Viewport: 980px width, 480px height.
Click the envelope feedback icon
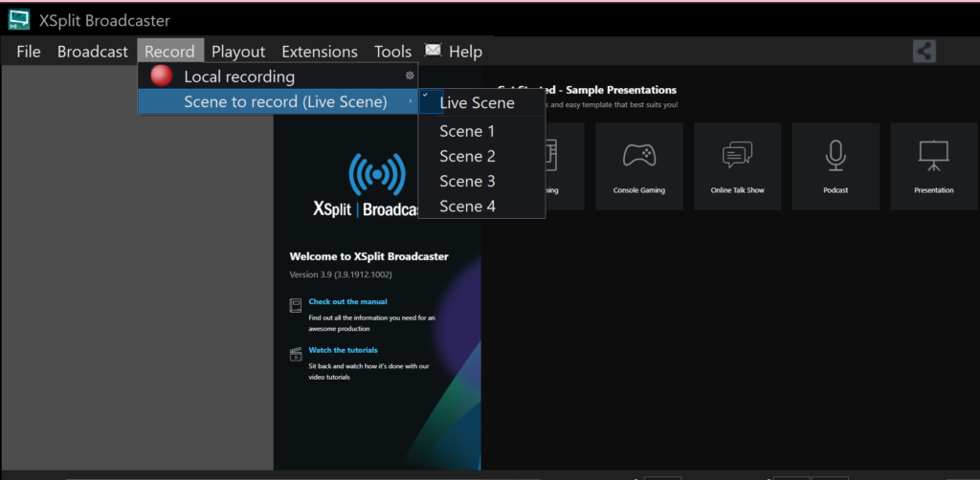pyautogui.click(x=433, y=50)
